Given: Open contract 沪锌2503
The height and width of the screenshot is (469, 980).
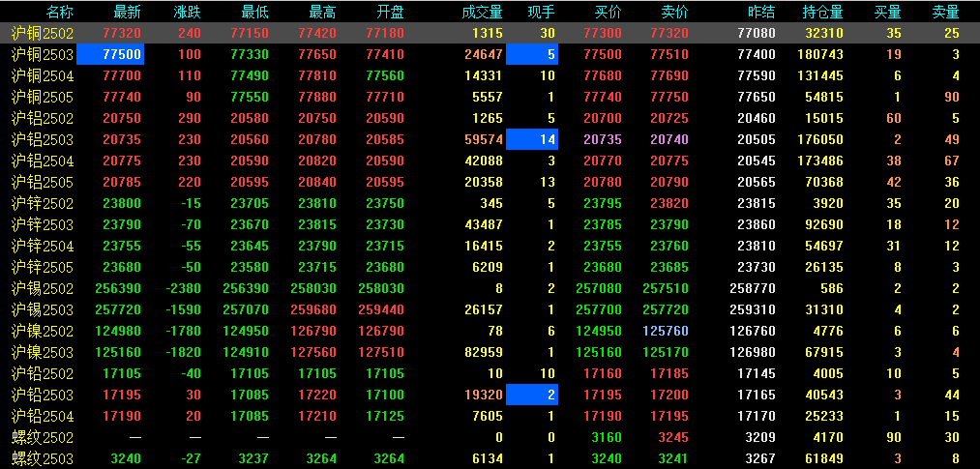Looking at the screenshot, I should [x=43, y=224].
